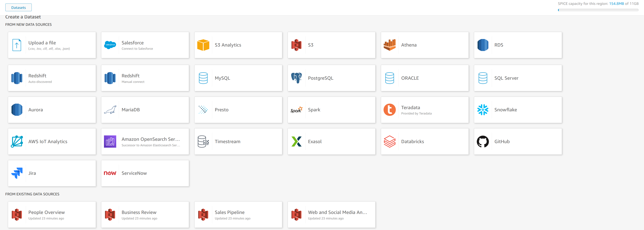Click the orange Teradata icon
644x230 pixels.
click(x=389, y=110)
